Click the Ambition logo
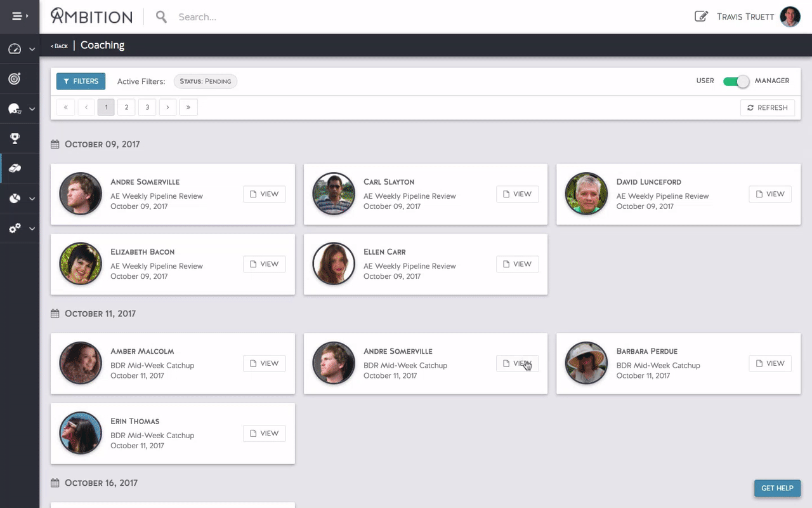The width and height of the screenshot is (812, 508). coord(91,16)
